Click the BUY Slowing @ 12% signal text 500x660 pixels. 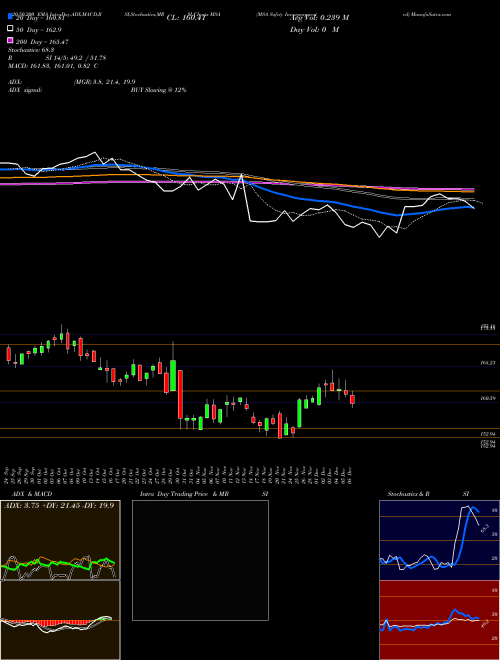(158, 90)
